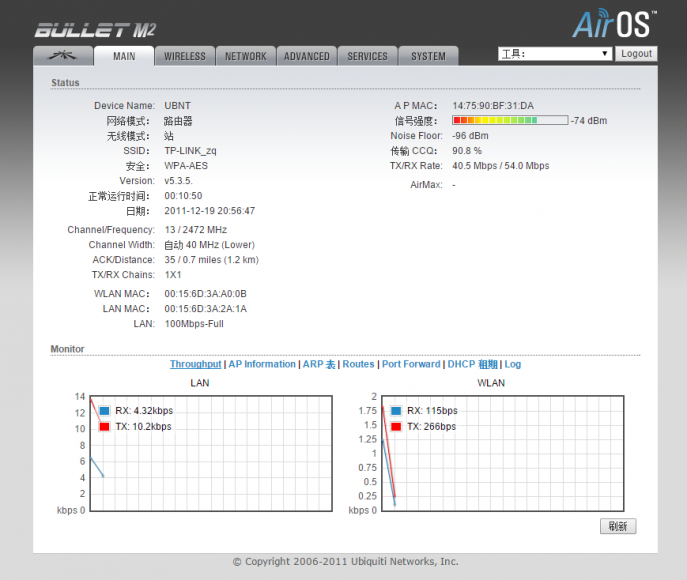Click the Monitor section heading
The image size is (687, 580).
pyautogui.click(x=67, y=349)
